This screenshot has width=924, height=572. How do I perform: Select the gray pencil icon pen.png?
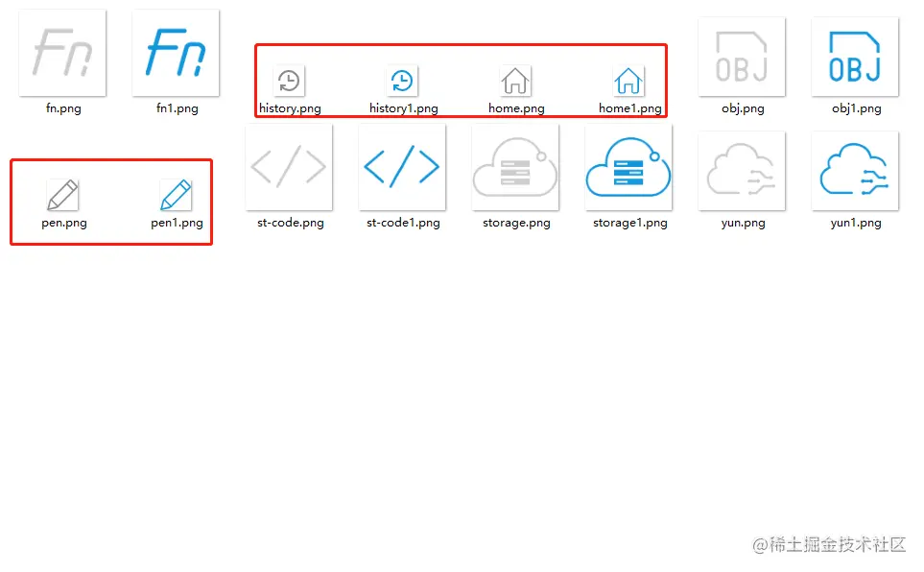point(62,195)
